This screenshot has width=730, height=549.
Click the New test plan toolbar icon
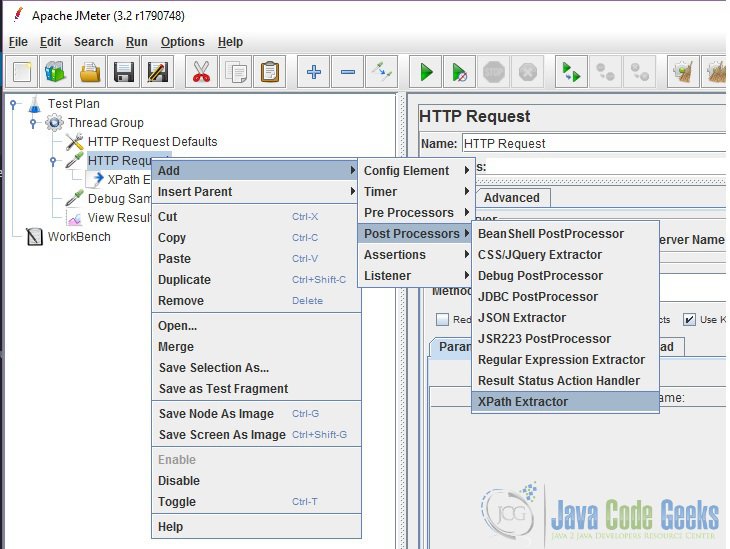tap(21, 72)
